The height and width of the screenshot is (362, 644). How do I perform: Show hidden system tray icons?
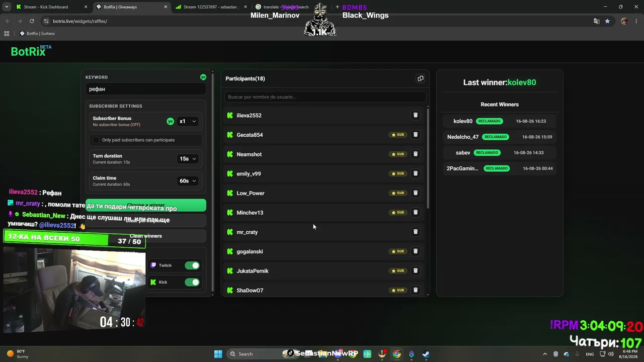545,354
